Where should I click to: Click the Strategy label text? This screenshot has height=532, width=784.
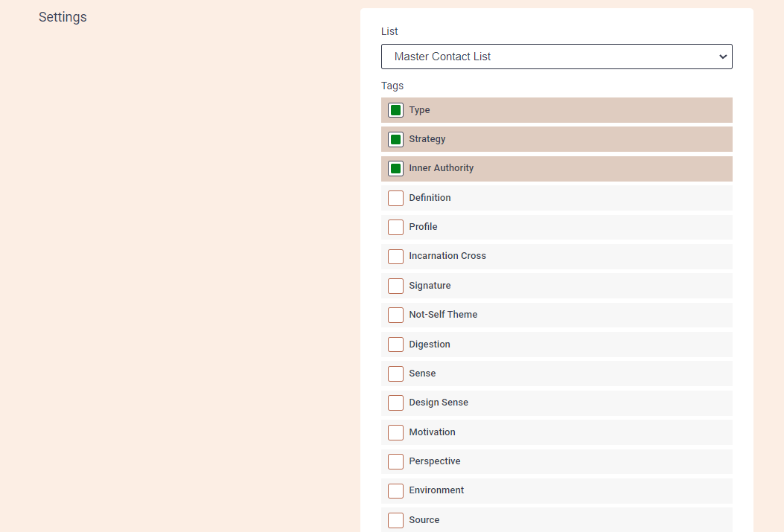[x=427, y=139]
